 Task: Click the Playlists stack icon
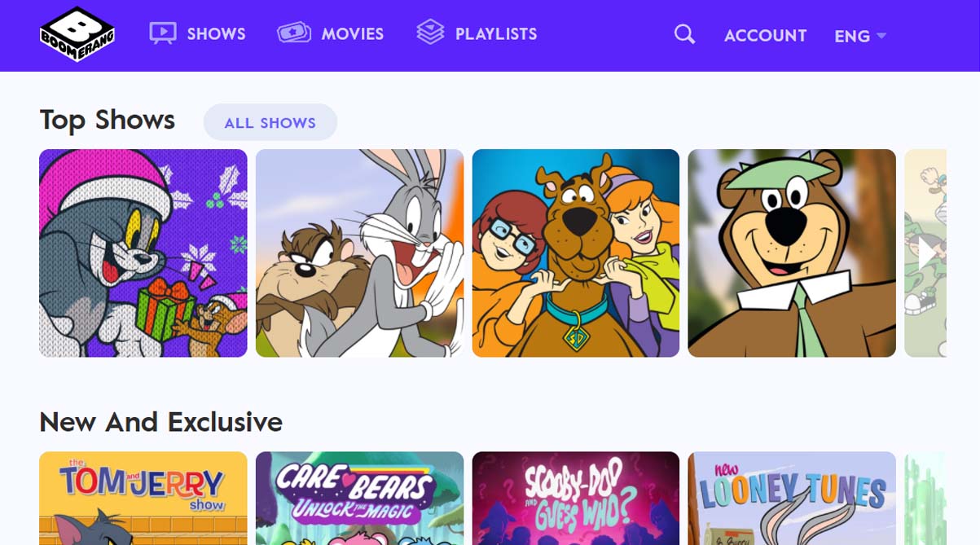click(430, 33)
